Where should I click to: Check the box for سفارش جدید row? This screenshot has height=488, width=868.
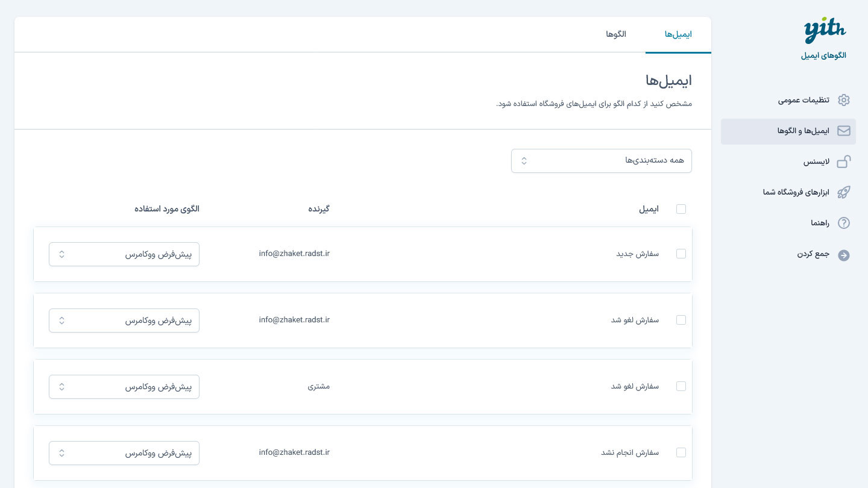coord(681,254)
